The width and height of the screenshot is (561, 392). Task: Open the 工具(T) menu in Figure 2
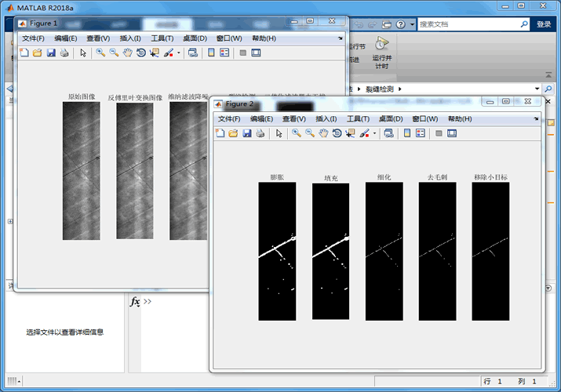(x=359, y=118)
